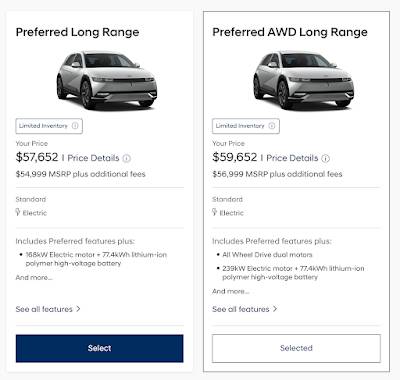The width and height of the screenshot is (400, 380).
Task: Open Price Details info icon for $59,652
Action: tap(326, 158)
